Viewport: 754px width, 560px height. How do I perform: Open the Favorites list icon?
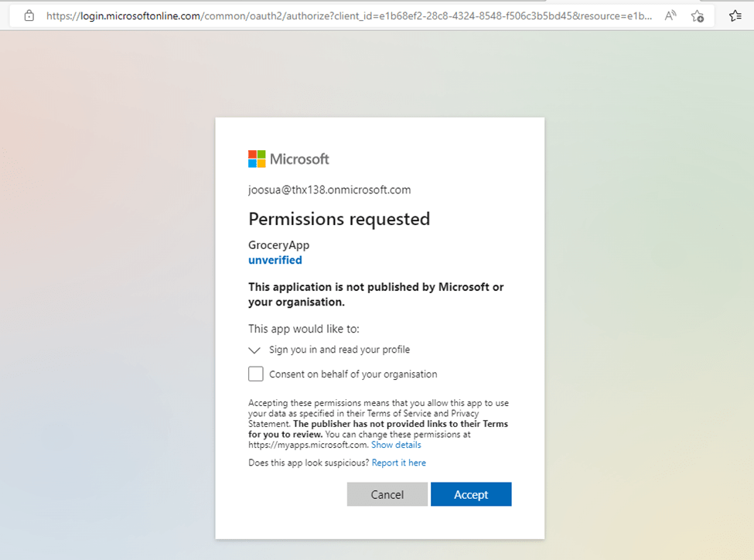[735, 15]
